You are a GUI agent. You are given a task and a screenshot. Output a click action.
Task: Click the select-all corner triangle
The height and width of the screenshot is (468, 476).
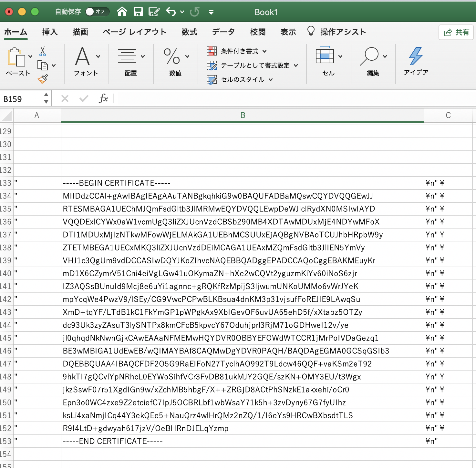coord(6,116)
